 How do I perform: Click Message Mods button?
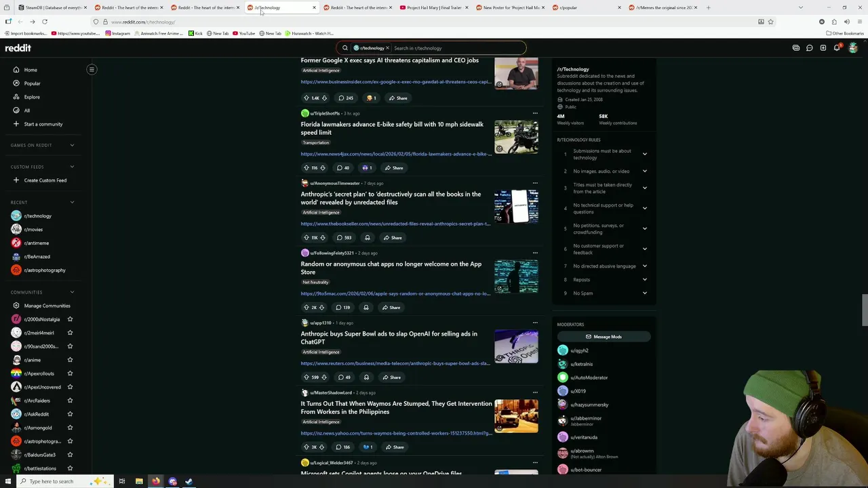point(604,337)
